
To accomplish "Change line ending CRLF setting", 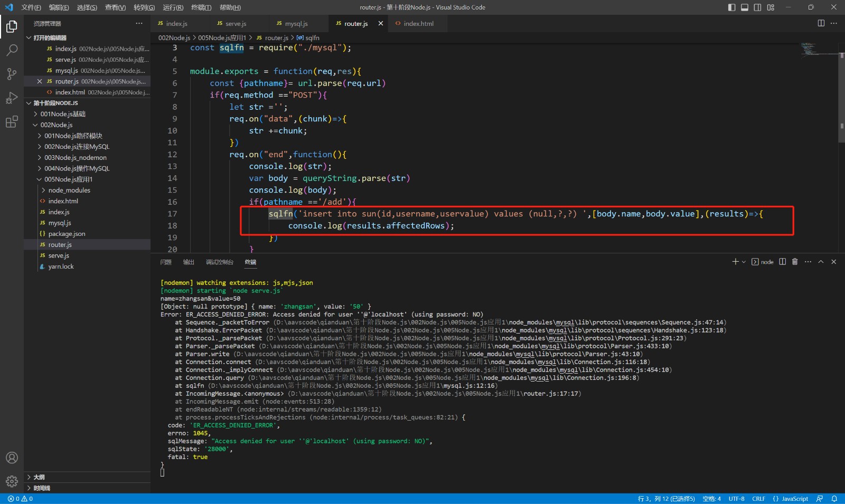I will point(758,499).
